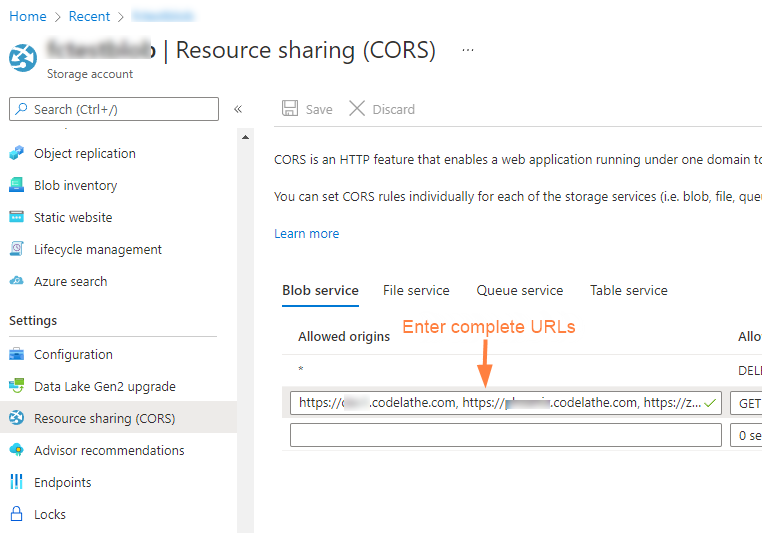This screenshot has width=762, height=533.
Task: Discard changes using the Discard button
Action: (x=381, y=109)
